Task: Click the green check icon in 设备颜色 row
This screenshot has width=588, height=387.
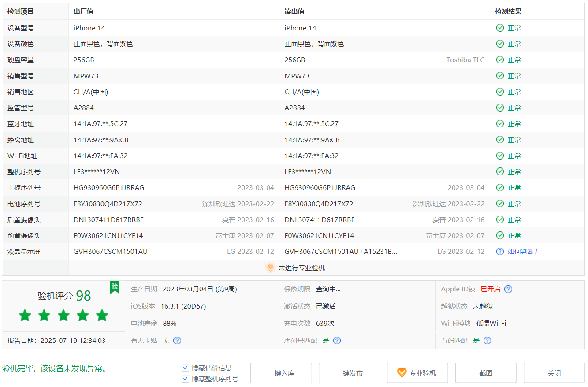Action: [x=500, y=44]
